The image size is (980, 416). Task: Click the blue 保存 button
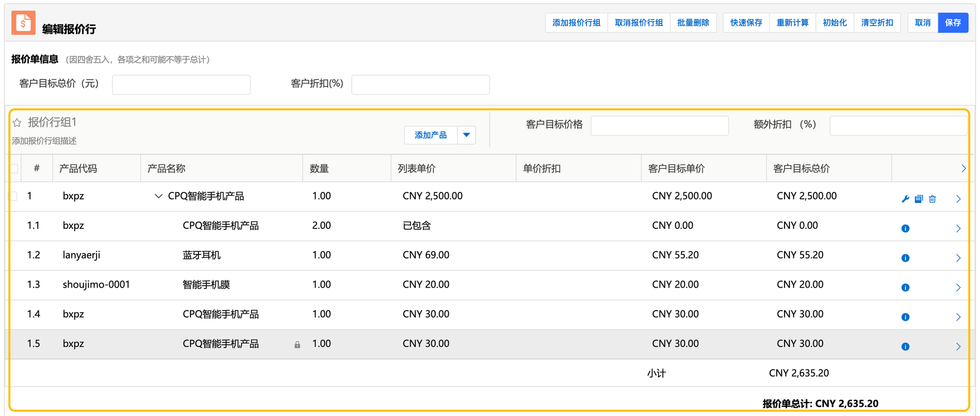[x=953, y=23]
